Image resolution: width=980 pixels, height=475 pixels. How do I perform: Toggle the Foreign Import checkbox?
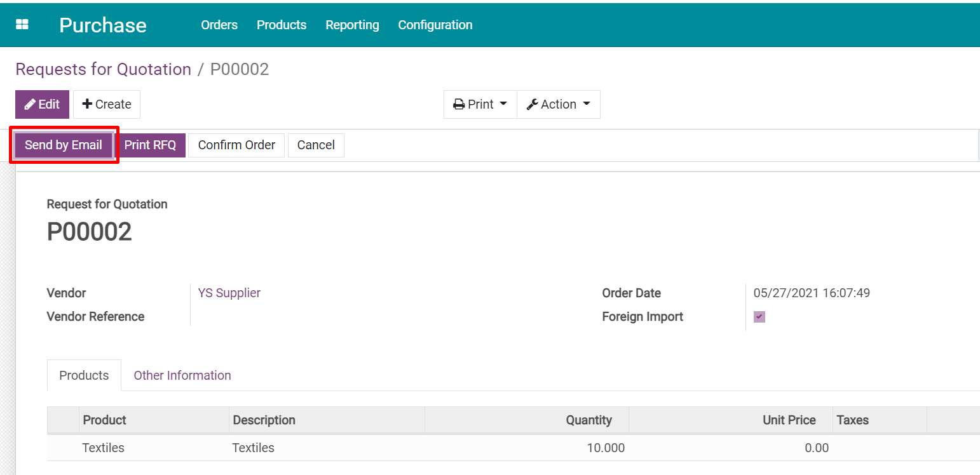[x=759, y=317]
